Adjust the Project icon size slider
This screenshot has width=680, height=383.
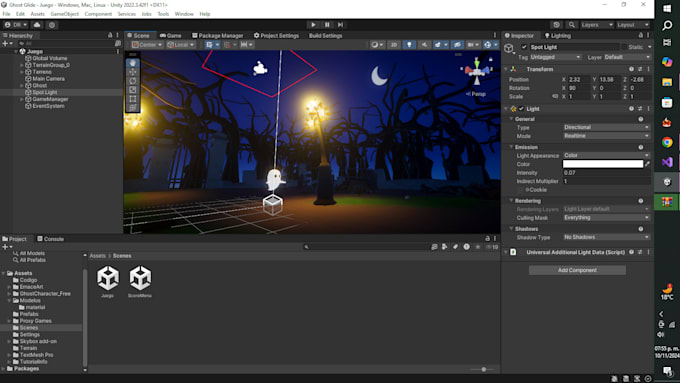[x=484, y=369]
